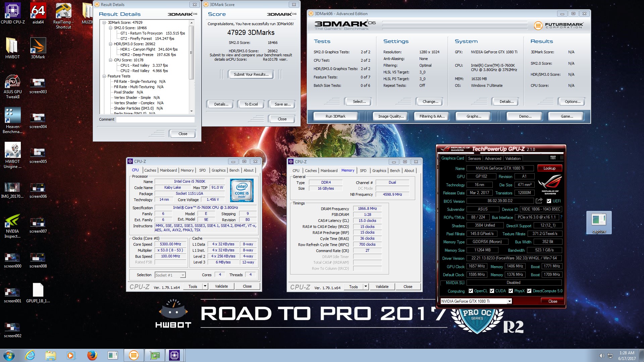Click the Lookup button in GPU-Z

pos(549,168)
